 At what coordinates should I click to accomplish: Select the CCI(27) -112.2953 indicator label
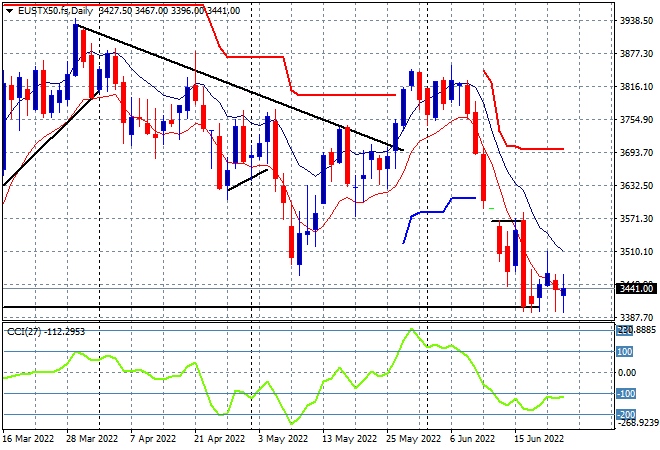(46, 332)
